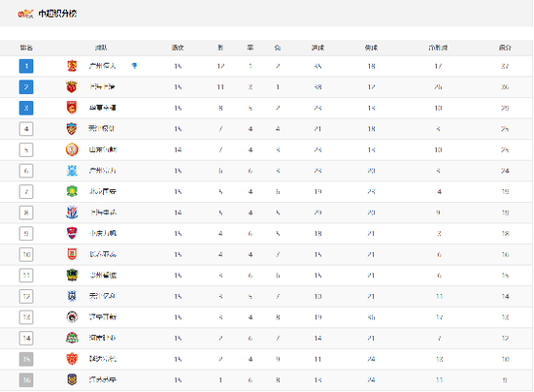Click the 积分 points column header
The width and height of the screenshot is (534, 392).
(x=505, y=48)
